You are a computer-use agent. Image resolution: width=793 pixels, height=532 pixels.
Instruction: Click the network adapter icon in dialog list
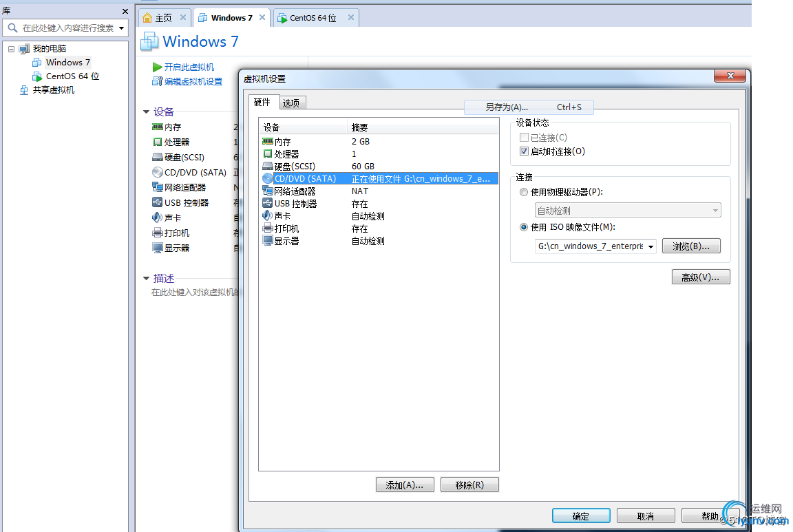click(x=268, y=191)
